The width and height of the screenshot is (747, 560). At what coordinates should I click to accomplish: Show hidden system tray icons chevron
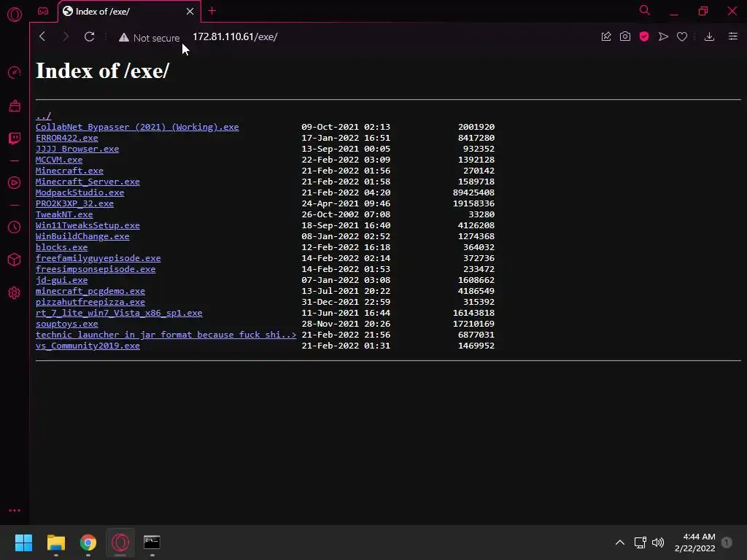coord(620,542)
